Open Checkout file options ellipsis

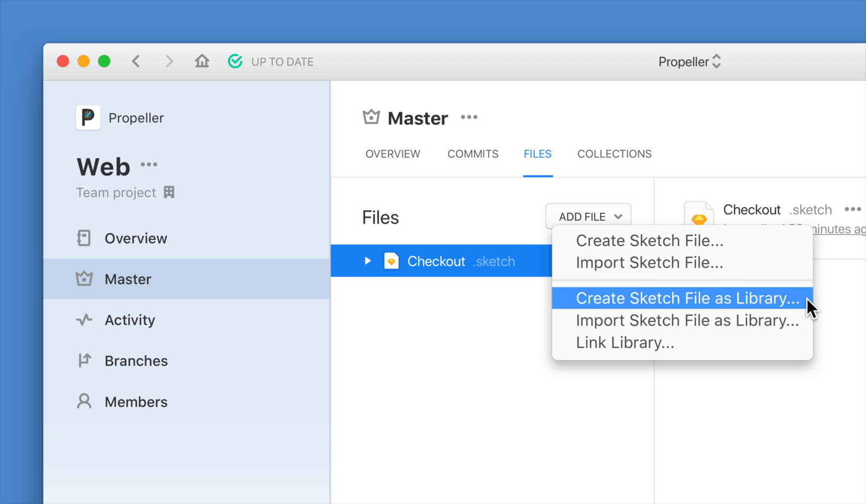point(852,209)
